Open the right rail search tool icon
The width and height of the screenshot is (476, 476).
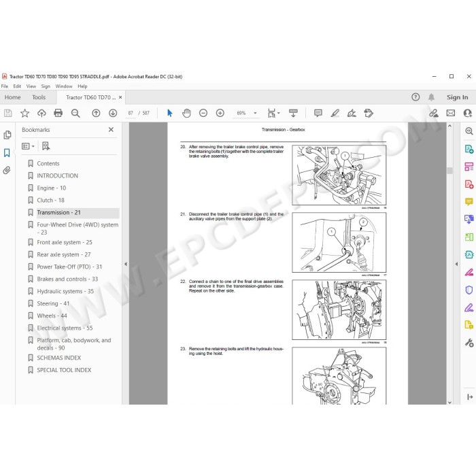tap(469, 131)
